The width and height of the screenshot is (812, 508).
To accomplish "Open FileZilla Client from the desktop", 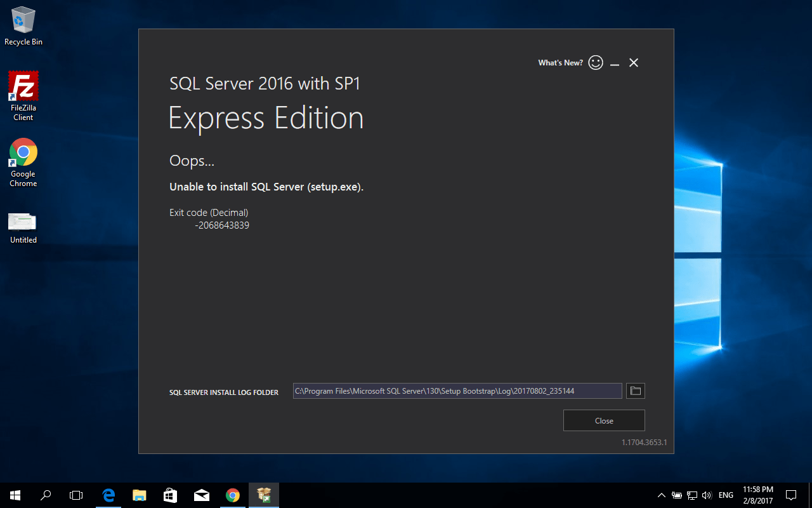I will 23,89.
